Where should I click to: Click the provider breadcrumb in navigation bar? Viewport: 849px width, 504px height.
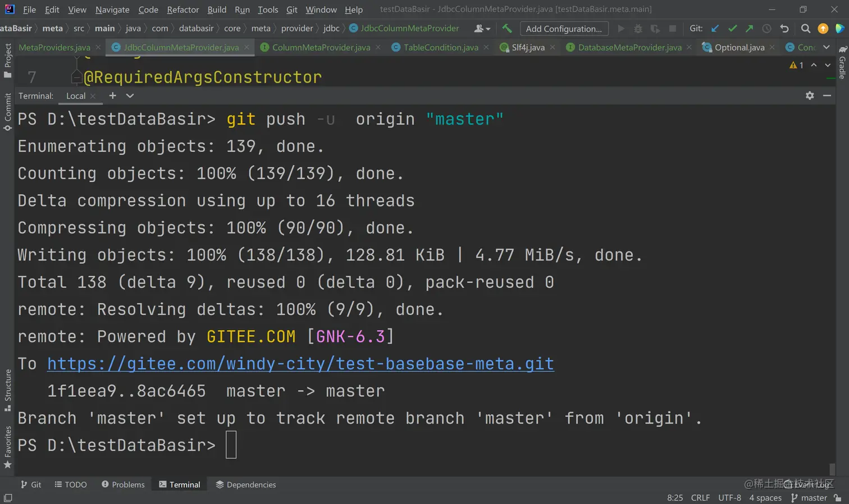pyautogui.click(x=297, y=28)
